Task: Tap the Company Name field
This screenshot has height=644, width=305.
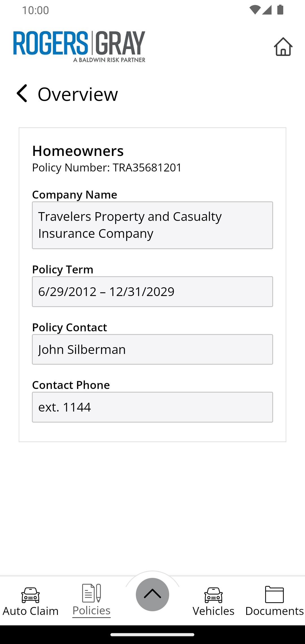Action: [x=152, y=225]
